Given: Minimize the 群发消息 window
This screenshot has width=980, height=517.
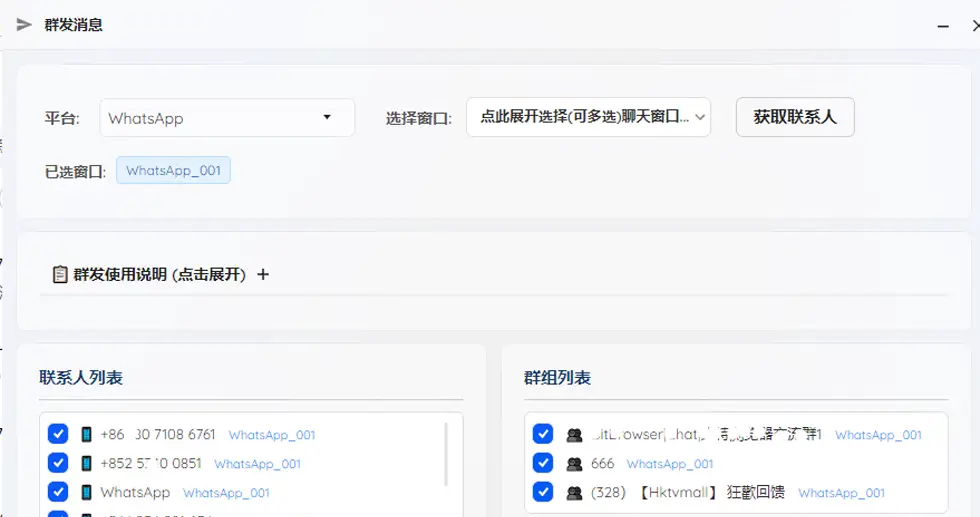Looking at the screenshot, I should pyautogui.click(x=943, y=26).
